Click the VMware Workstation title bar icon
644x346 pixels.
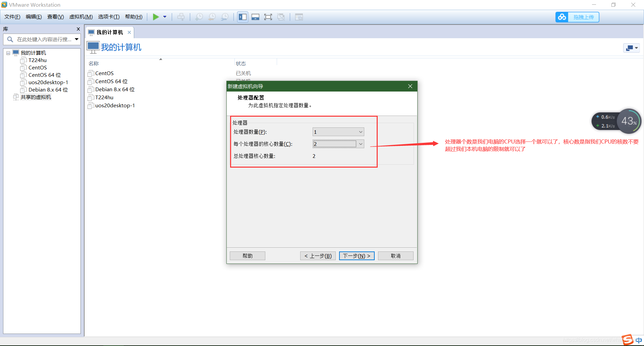tap(4, 5)
